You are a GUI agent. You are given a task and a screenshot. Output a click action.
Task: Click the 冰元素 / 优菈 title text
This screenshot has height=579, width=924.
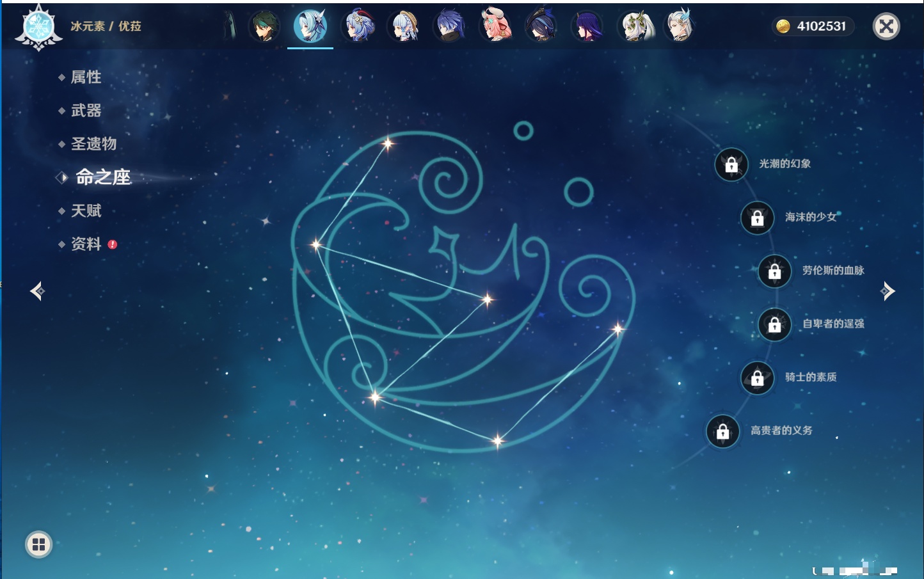point(106,26)
